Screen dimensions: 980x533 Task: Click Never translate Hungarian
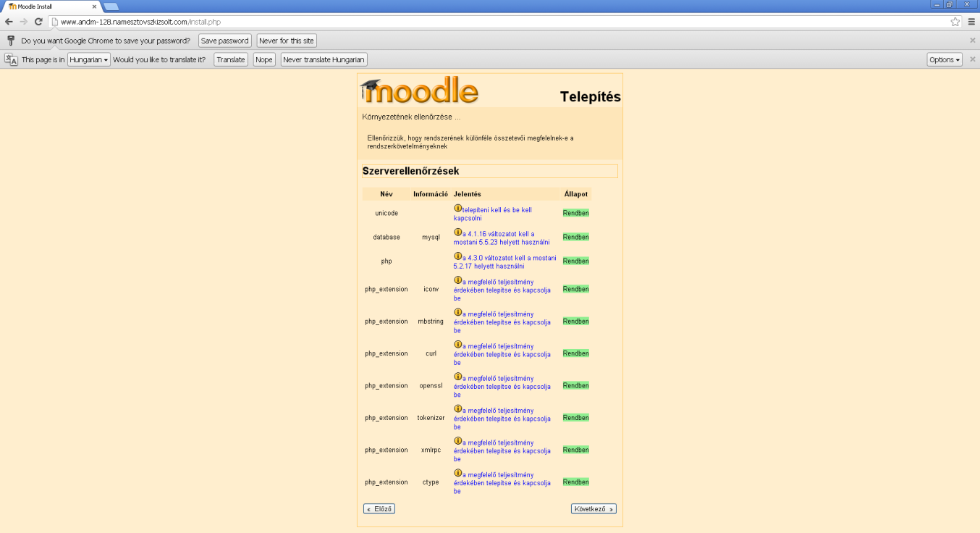324,59
